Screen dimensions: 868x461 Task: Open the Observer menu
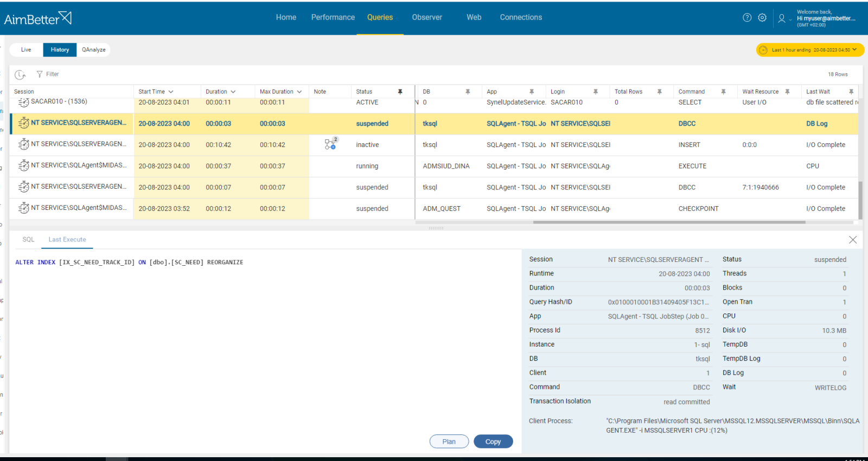click(x=427, y=17)
